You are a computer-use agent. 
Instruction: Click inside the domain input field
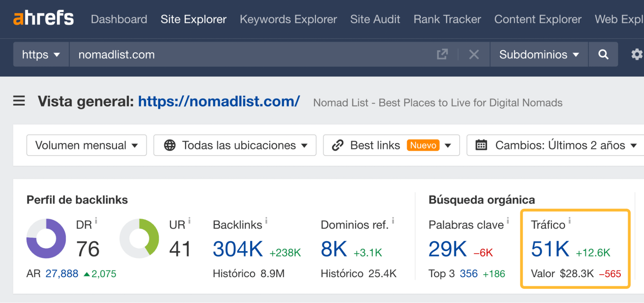tap(226, 54)
